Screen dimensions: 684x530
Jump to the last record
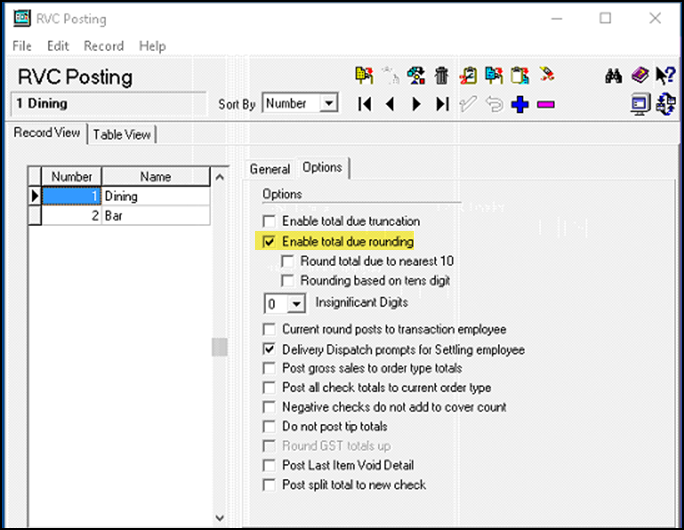(x=442, y=103)
